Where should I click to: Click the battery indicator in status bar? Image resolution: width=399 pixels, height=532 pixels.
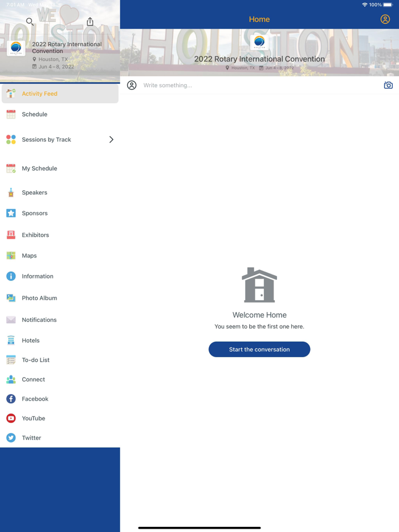coord(388,5)
